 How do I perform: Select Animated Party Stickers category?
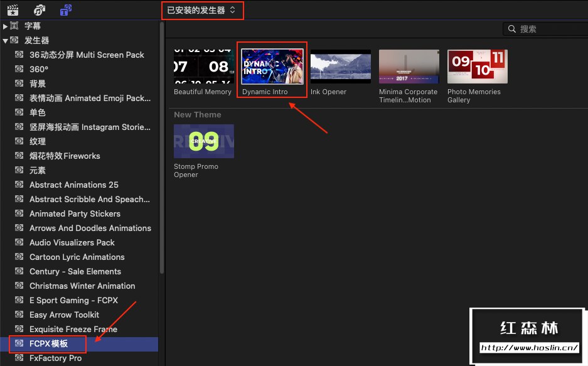pos(79,213)
